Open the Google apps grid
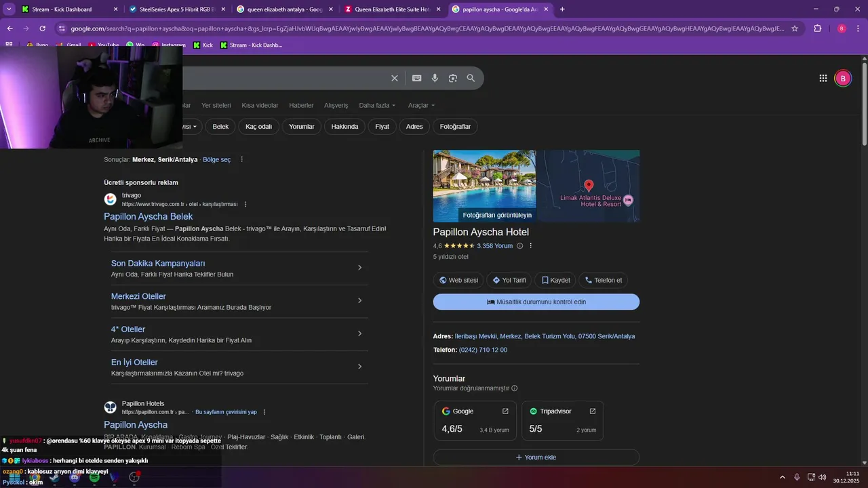This screenshot has width=868, height=488. (823, 79)
